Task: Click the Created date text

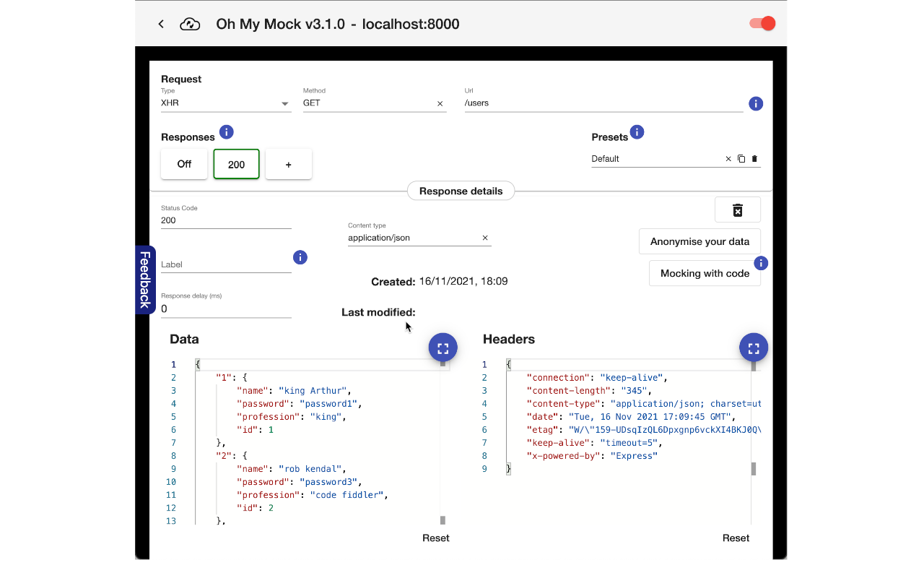Action: pyautogui.click(x=463, y=281)
